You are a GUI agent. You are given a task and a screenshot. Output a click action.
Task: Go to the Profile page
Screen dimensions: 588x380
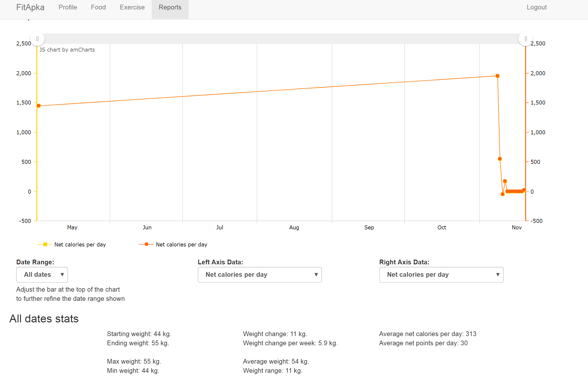tap(68, 7)
